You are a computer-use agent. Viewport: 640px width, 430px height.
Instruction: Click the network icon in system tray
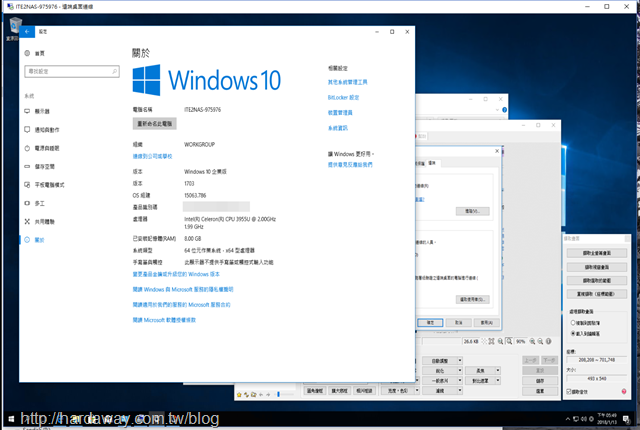[576, 419]
